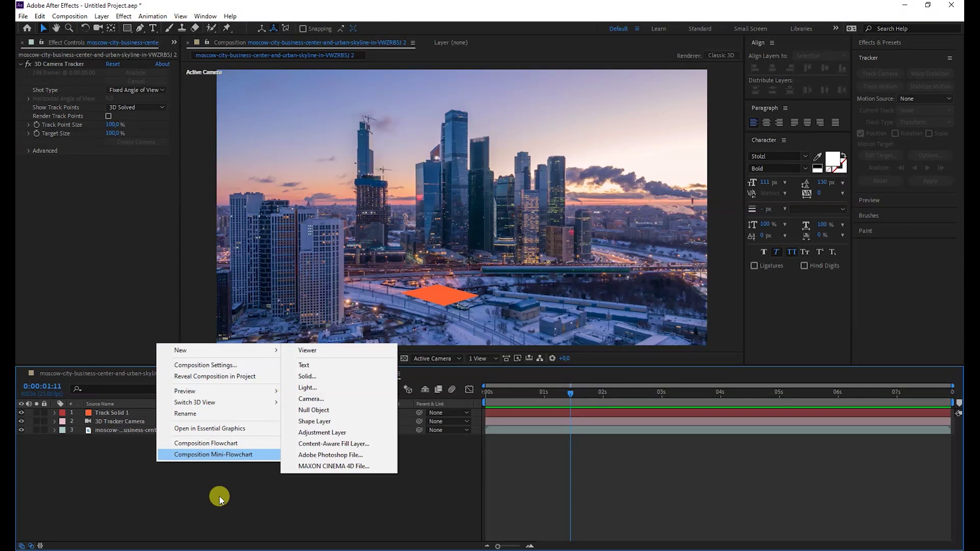Toggle the Render Track Points checkbox

click(x=108, y=116)
